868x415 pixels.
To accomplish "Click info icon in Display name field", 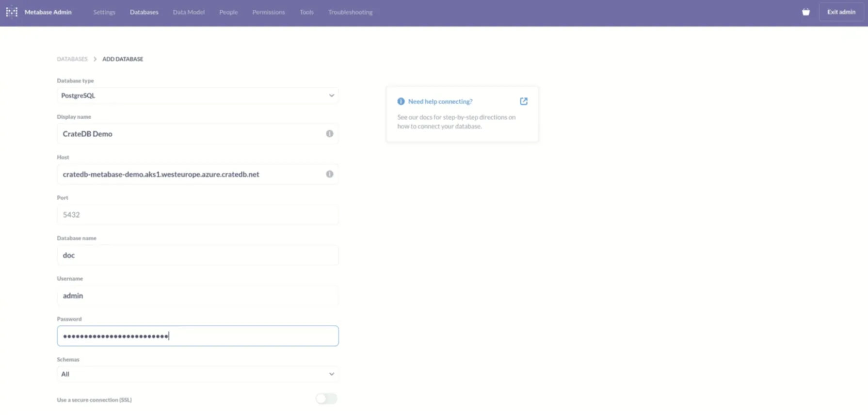I will click(x=330, y=134).
